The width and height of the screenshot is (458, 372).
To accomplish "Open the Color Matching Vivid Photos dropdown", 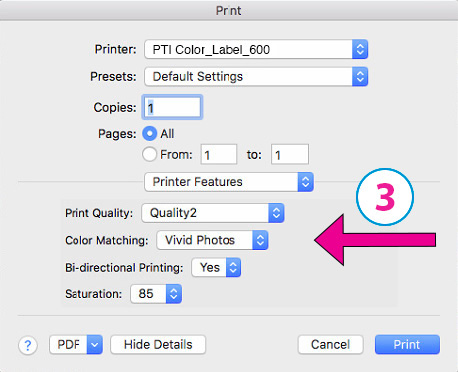I will click(212, 240).
